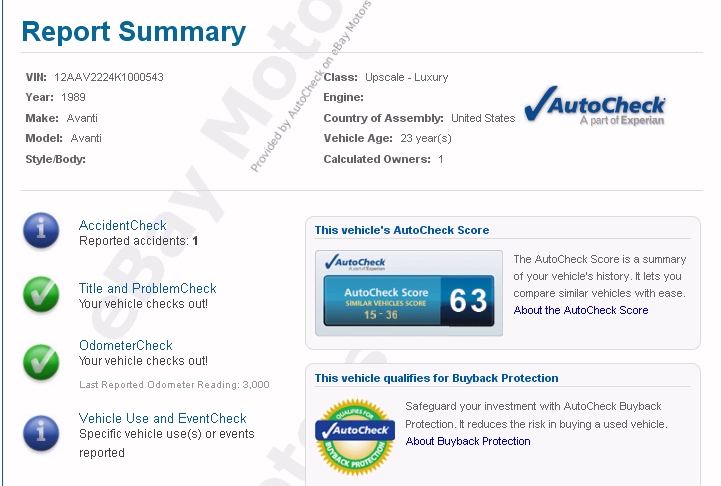Click the Reported accidents count text

[x=138, y=241]
